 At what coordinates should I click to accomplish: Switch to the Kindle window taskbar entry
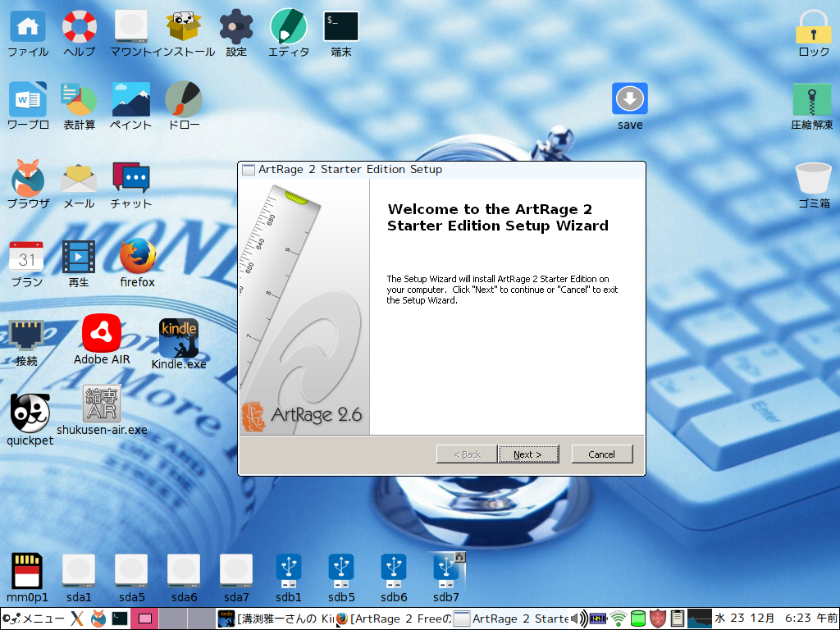pyautogui.click(x=276, y=619)
